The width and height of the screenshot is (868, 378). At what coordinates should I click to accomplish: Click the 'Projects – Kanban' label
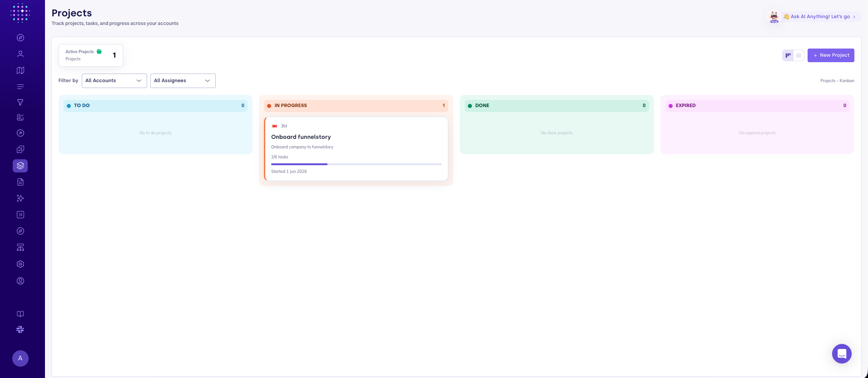point(837,81)
